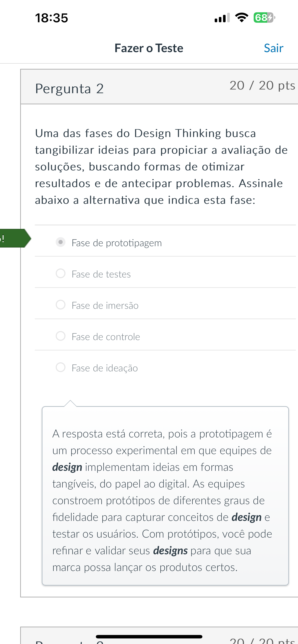The image size is (298, 644).
Task: Tap the iOS home indicator bar
Action: pyautogui.click(x=149, y=637)
